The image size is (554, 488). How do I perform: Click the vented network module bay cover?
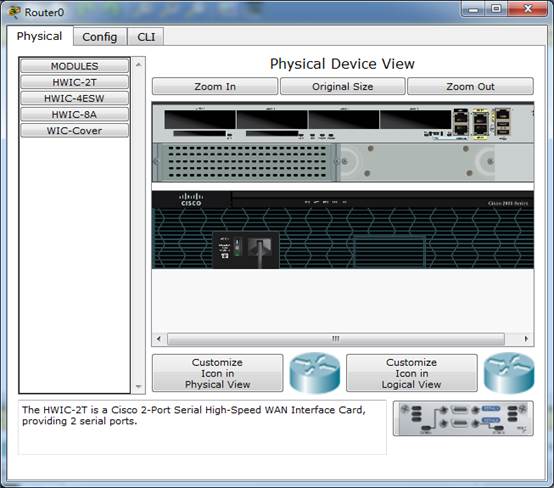pyautogui.click(x=247, y=162)
